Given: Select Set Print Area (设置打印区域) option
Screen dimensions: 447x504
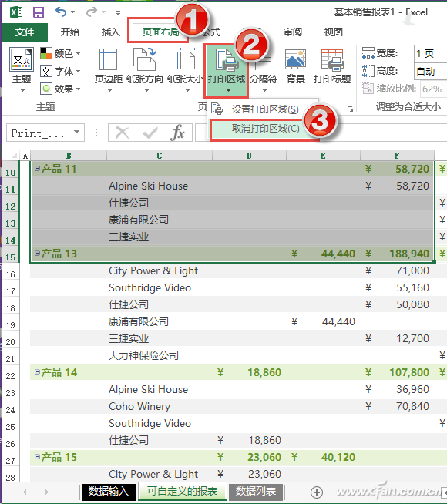Looking at the screenshot, I should (264, 109).
